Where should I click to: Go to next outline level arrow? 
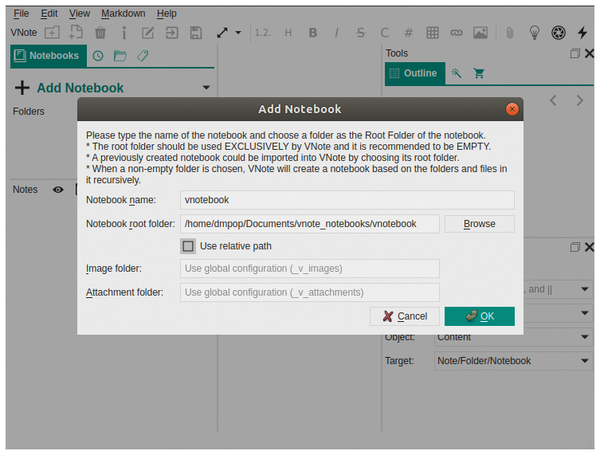[x=580, y=101]
